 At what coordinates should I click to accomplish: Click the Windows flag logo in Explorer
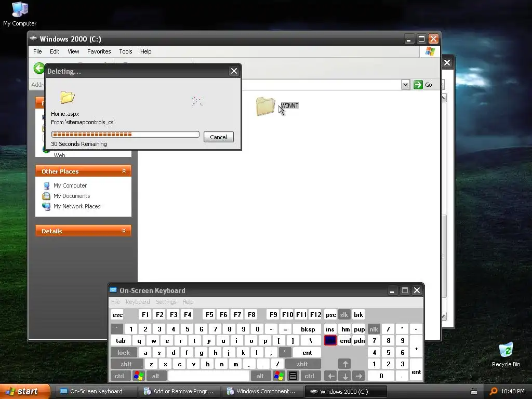pos(430,51)
